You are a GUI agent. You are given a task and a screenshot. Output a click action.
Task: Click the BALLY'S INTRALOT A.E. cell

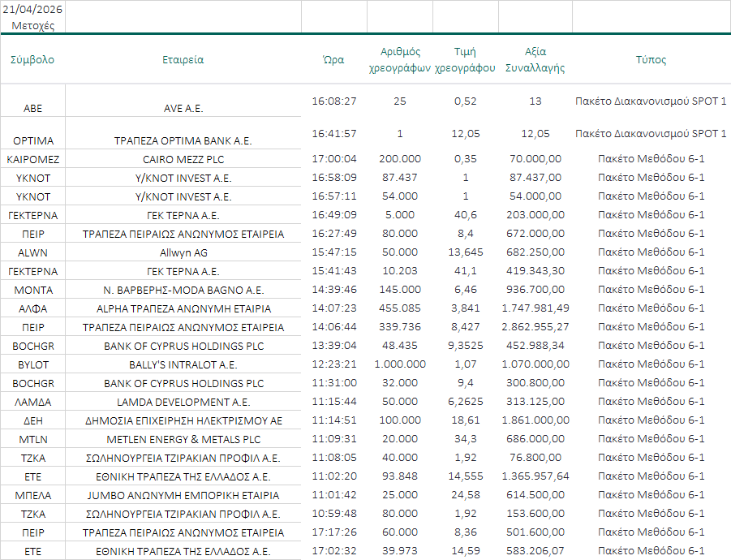[183, 364]
